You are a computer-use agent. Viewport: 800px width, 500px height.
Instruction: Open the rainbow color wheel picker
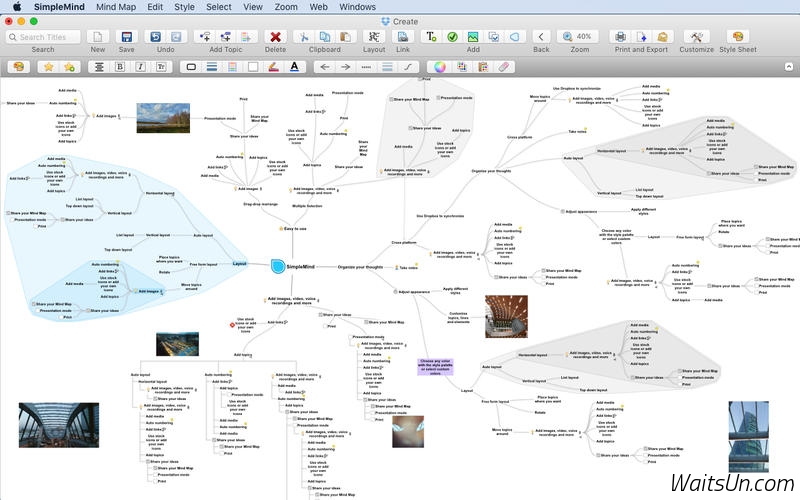440,67
